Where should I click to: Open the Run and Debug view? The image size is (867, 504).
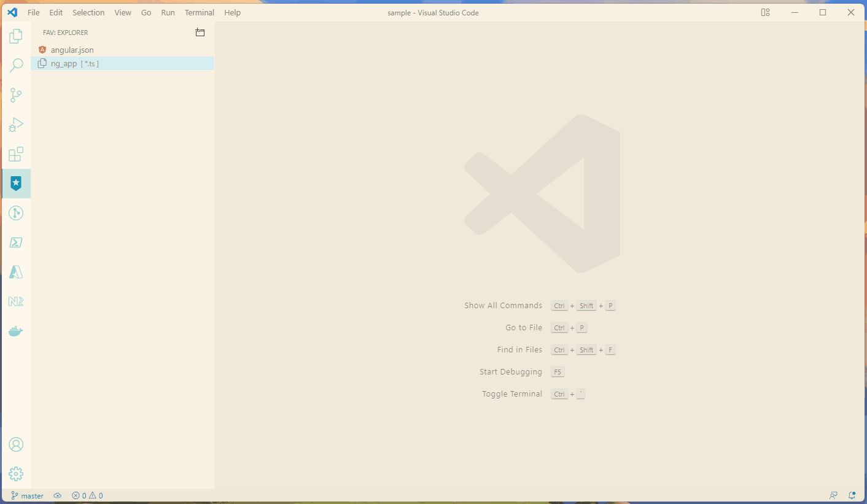pos(16,125)
